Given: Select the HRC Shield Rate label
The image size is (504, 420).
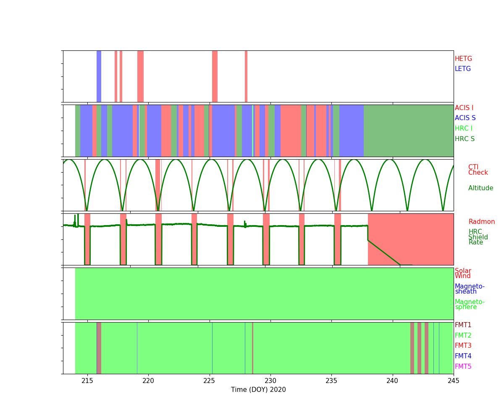Looking at the screenshot, I should [x=478, y=237].
